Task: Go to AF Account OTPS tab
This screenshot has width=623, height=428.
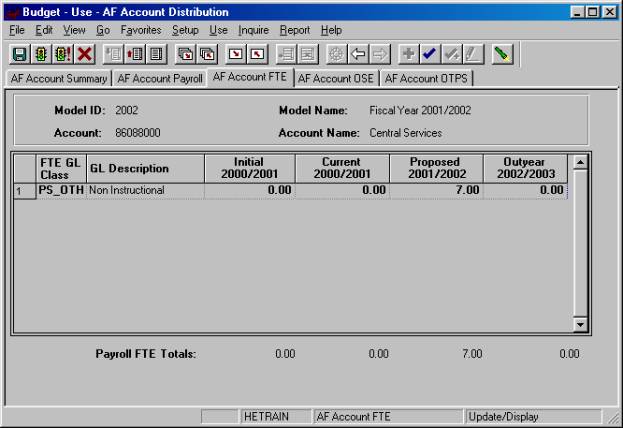Action: [427, 78]
